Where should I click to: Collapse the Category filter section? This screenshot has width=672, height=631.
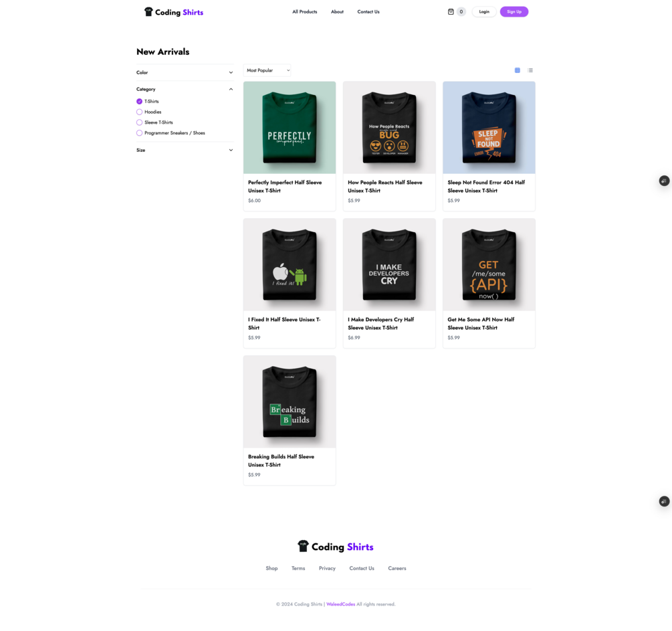185,89
